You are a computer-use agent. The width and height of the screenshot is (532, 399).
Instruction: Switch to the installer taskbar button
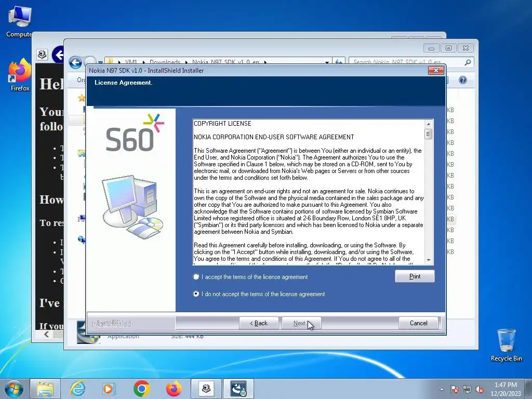pyautogui.click(x=238, y=389)
